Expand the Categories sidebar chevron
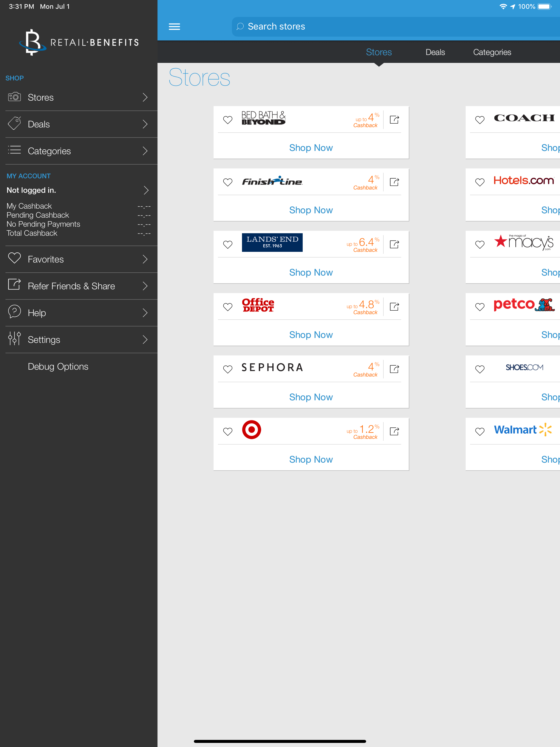This screenshot has height=747, width=560. 145,151
